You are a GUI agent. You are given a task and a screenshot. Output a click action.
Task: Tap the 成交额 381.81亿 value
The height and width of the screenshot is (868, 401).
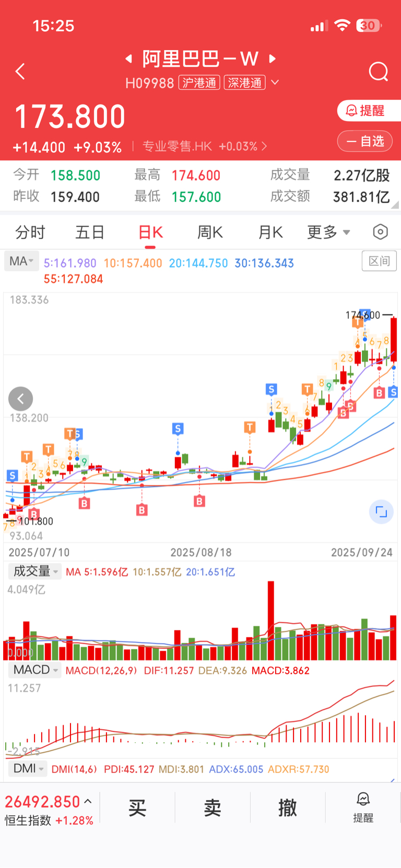[361, 197]
